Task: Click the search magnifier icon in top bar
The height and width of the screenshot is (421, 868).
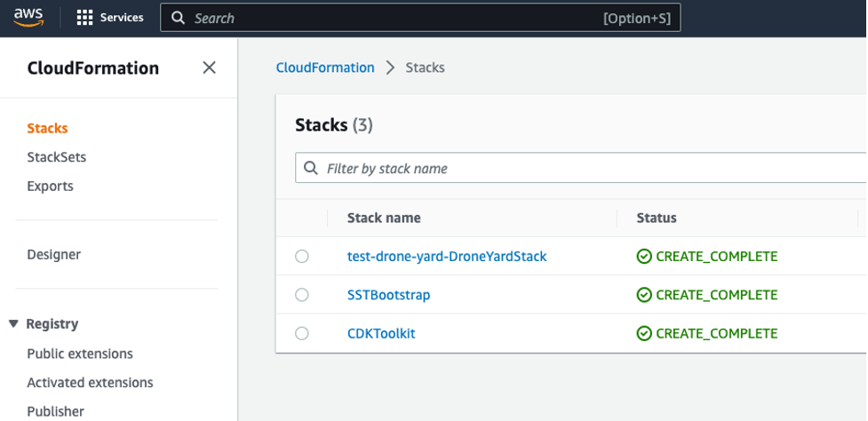Action: 178,18
